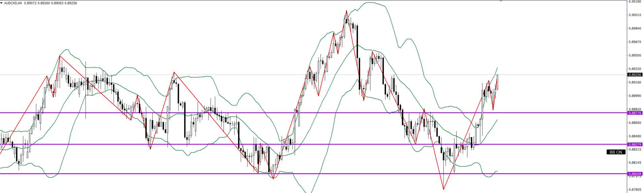The width and height of the screenshot is (644, 193).
Task: Click the 0.89840 label on price axis
Action: pyautogui.click(x=635, y=29)
